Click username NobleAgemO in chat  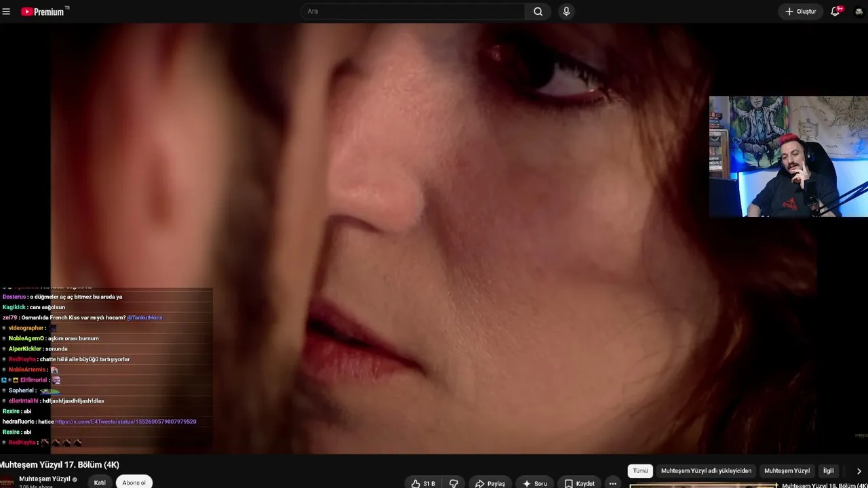click(x=26, y=338)
